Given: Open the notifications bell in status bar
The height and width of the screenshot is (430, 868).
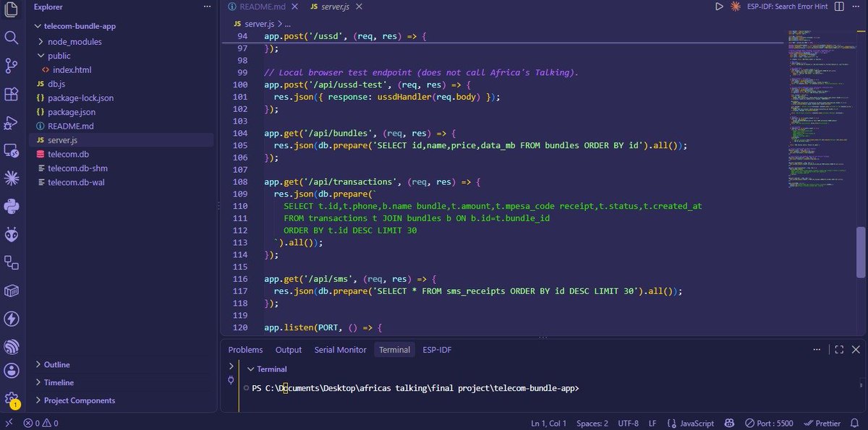Looking at the screenshot, I should (x=856, y=423).
